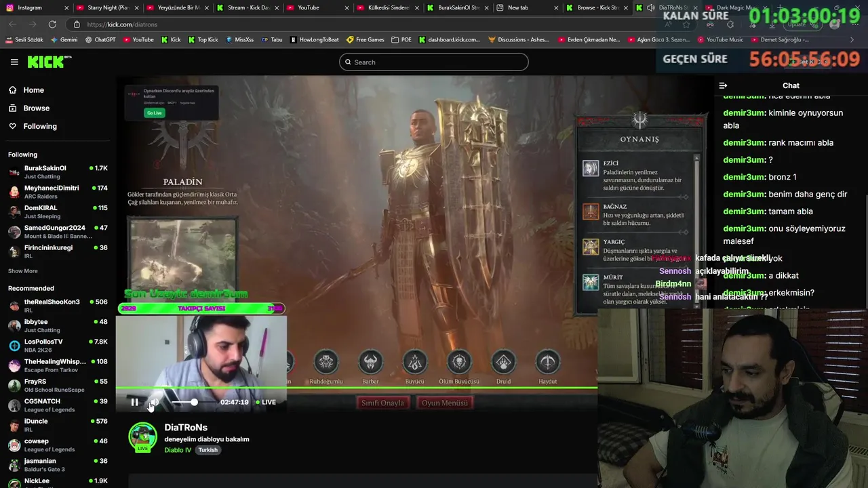Click the Go Live button in stream overlay
Screen dimensions: 868x488
click(155, 113)
